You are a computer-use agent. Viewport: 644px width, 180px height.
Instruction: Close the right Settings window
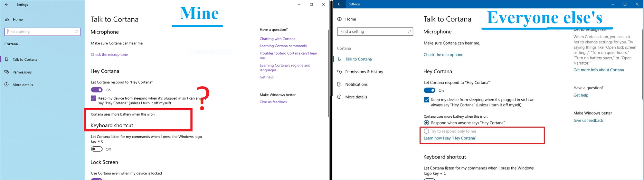(637, 4)
